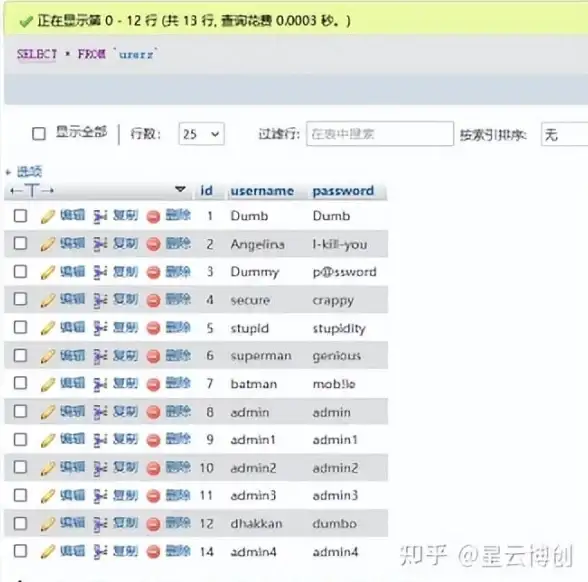
Task: Sort by the id column header
Action: pyautogui.click(x=207, y=190)
